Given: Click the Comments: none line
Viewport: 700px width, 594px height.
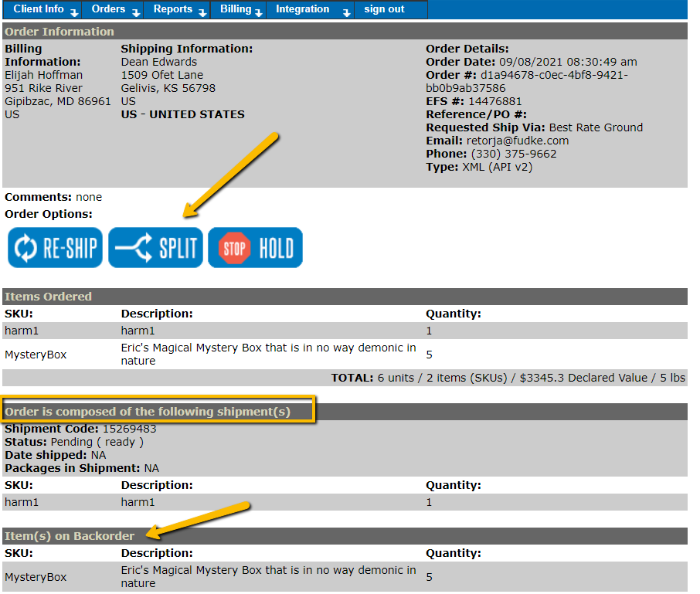Looking at the screenshot, I should 53,197.
